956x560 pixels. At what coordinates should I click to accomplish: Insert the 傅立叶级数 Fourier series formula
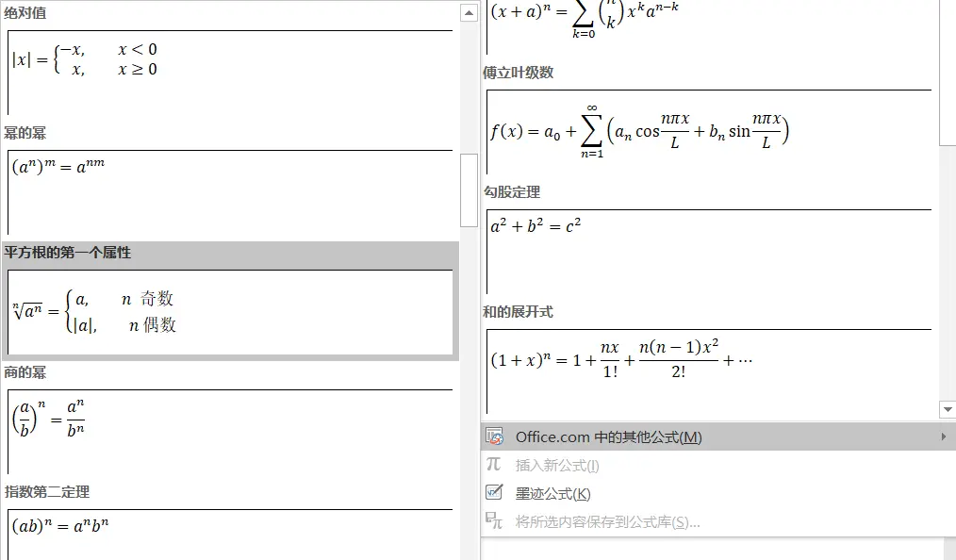(709, 132)
